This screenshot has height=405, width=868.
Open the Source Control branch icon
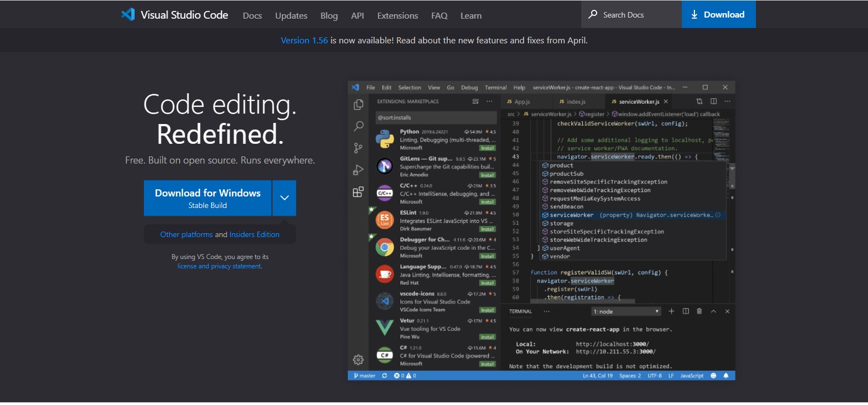point(358,148)
